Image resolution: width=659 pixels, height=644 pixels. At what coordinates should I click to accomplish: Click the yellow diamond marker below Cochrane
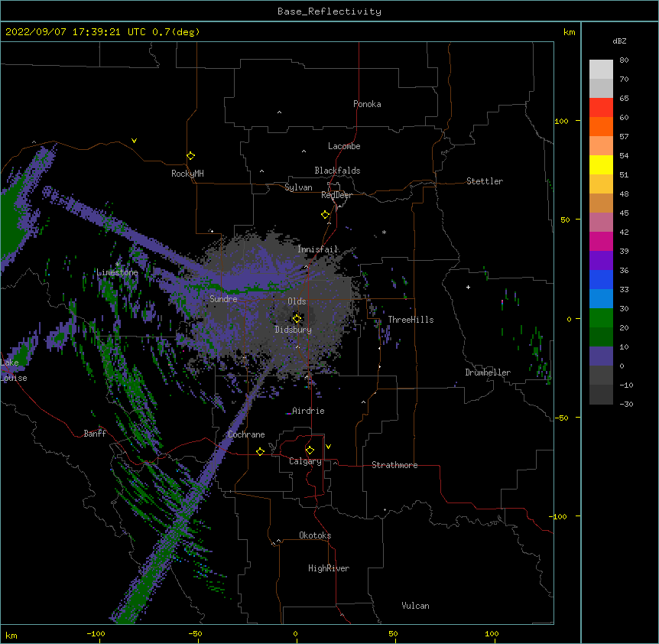260,451
